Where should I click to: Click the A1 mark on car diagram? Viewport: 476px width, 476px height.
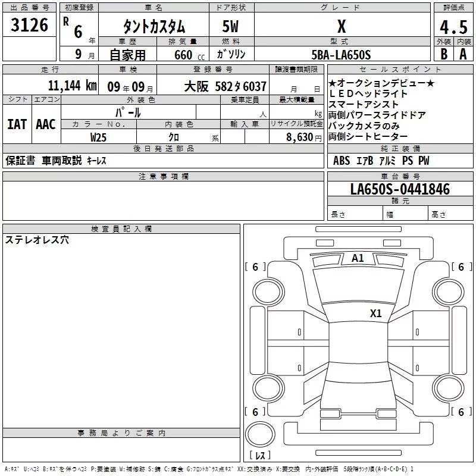click(x=358, y=258)
